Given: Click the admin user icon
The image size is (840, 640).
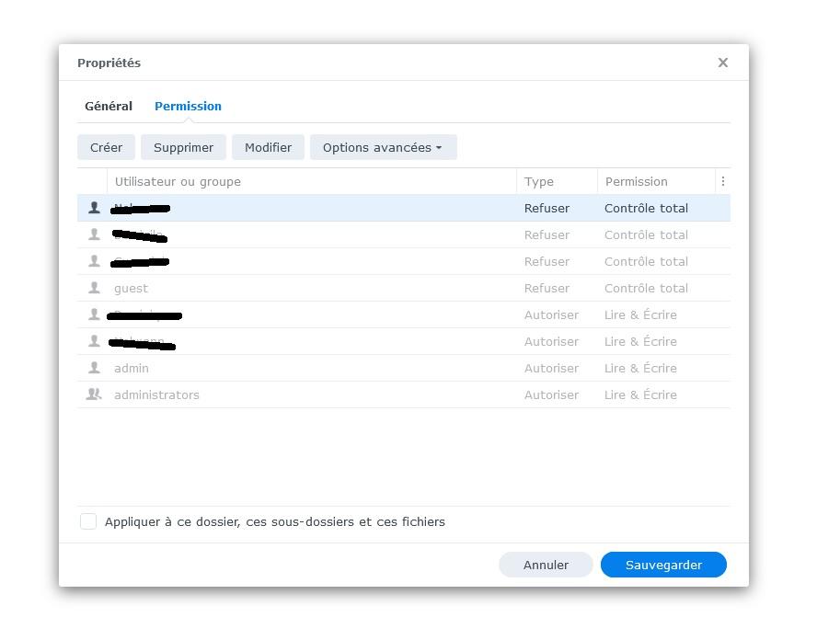Looking at the screenshot, I should pos(94,368).
